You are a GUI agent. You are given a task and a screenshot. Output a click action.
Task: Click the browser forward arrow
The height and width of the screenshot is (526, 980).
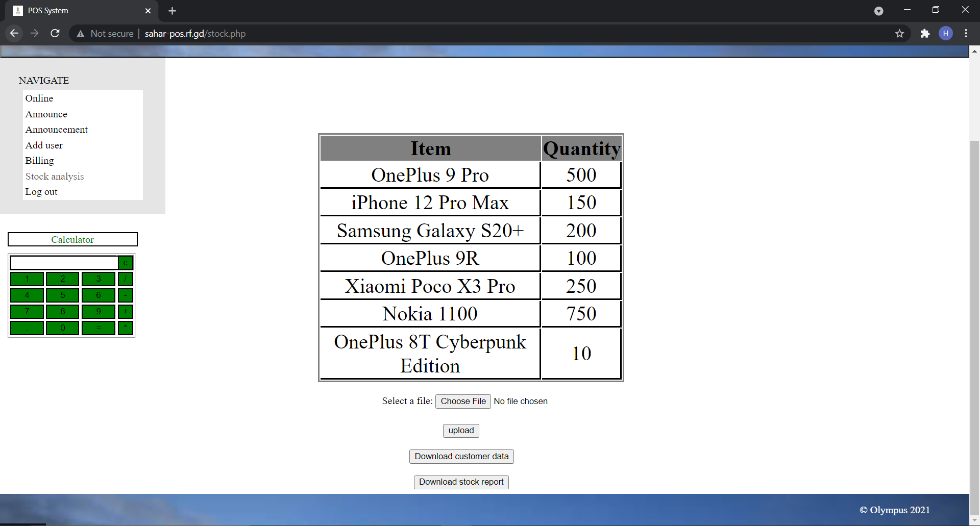[x=35, y=33]
